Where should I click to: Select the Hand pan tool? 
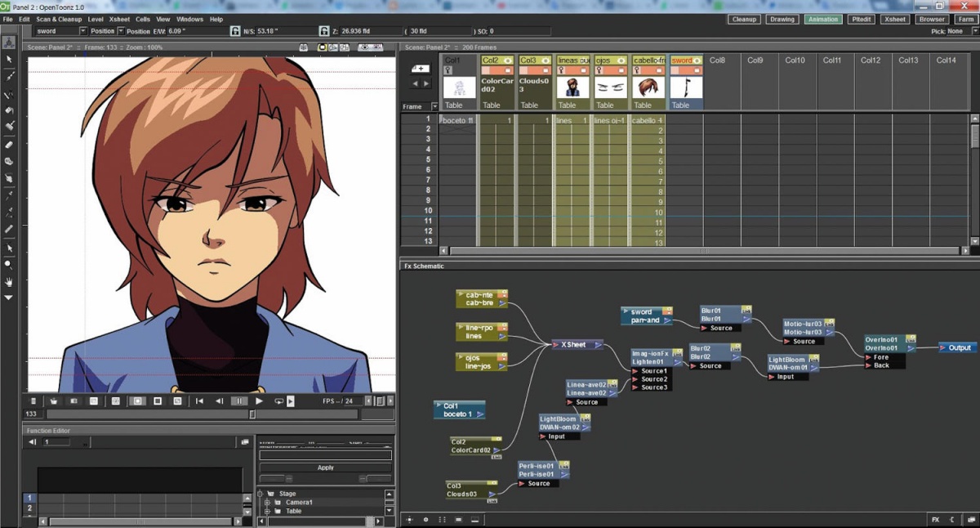point(9,282)
